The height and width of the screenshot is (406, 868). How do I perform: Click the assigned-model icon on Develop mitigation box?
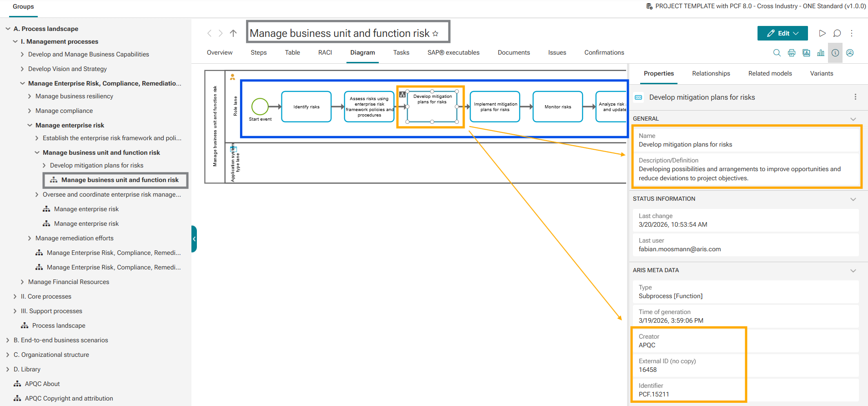click(402, 95)
